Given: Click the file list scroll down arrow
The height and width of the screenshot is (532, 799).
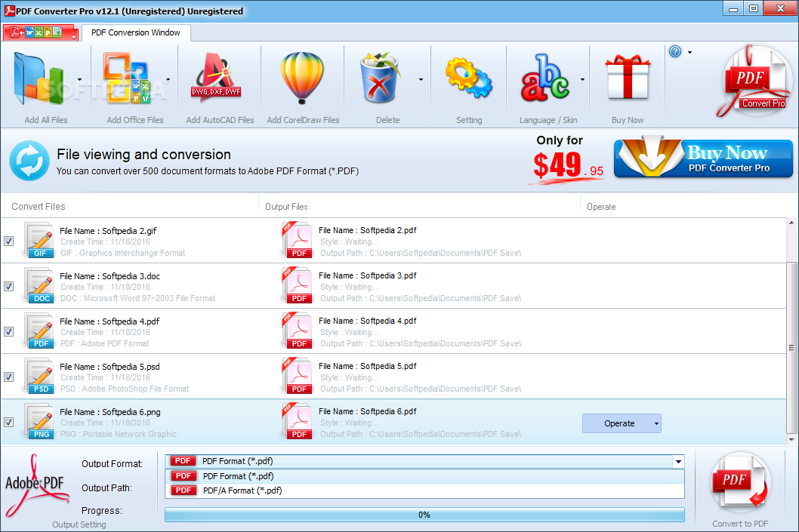Looking at the screenshot, I should point(791,439).
